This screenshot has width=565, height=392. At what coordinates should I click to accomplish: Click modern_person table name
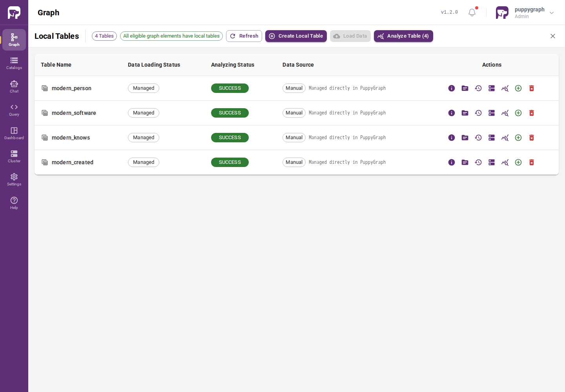[71, 88]
